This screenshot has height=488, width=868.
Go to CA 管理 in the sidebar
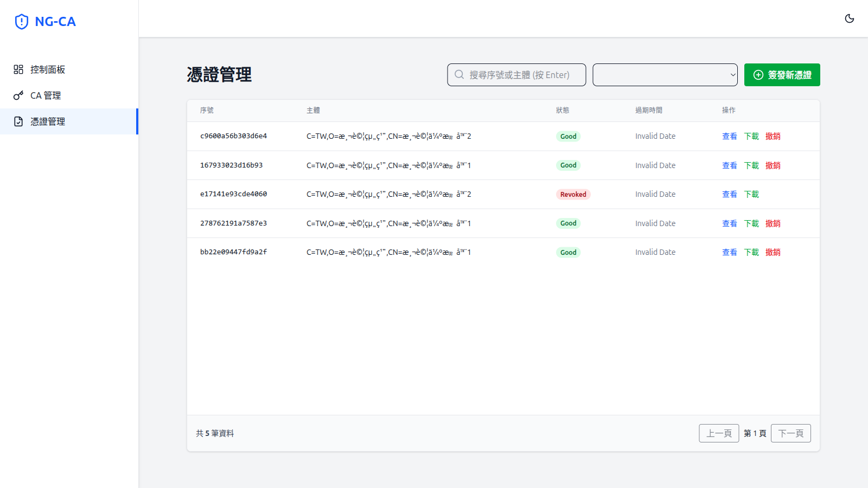[x=46, y=95]
